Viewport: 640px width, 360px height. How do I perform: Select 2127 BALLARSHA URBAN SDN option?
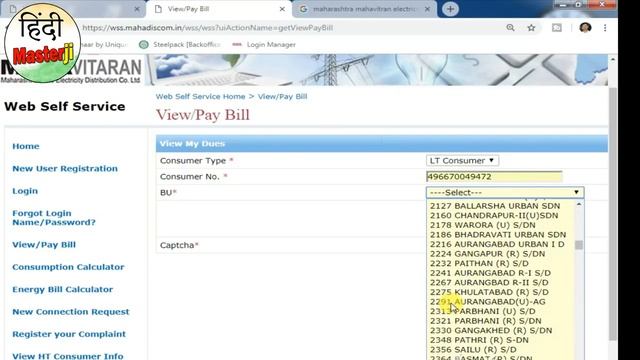coord(500,206)
